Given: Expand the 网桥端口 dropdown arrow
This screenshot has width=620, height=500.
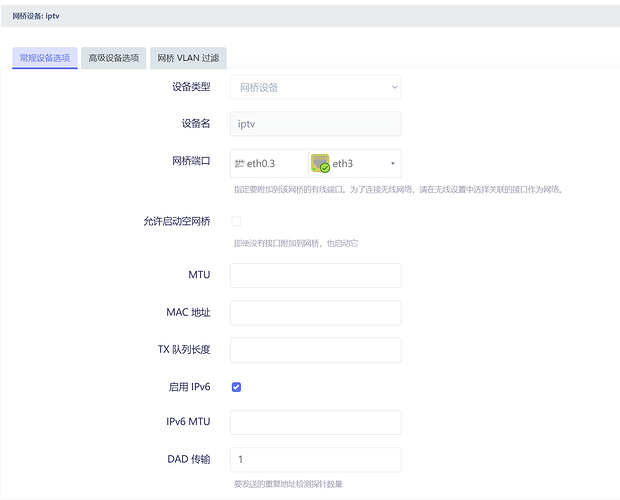Looking at the screenshot, I should pyautogui.click(x=392, y=163).
